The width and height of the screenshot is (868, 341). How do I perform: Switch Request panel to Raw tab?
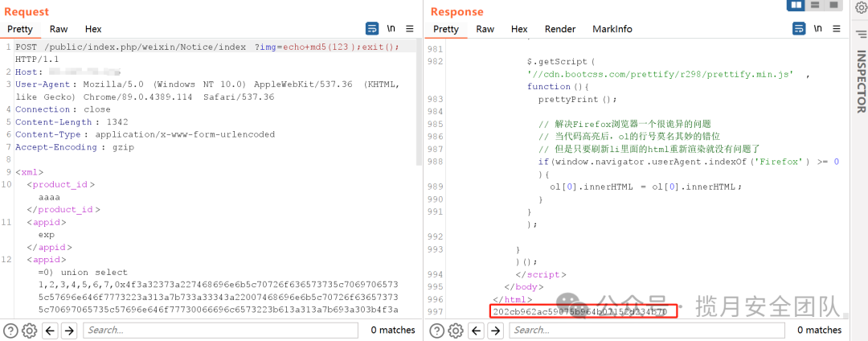tap(59, 29)
